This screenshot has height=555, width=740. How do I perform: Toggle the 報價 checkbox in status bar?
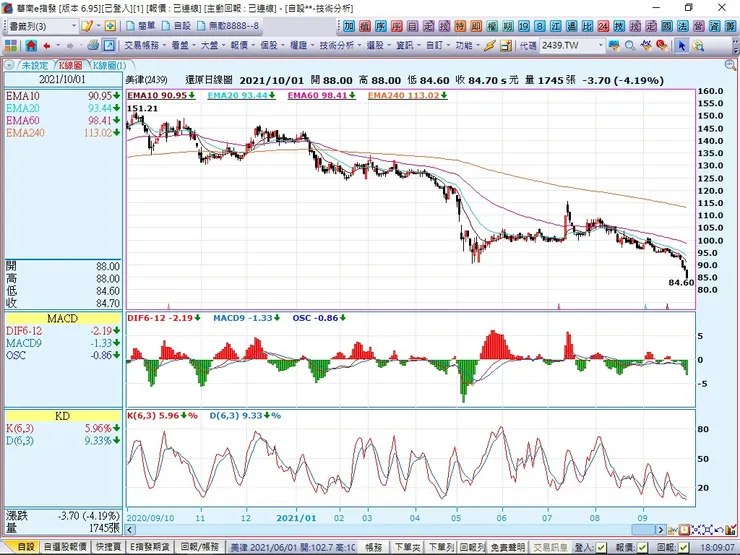tap(642, 548)
